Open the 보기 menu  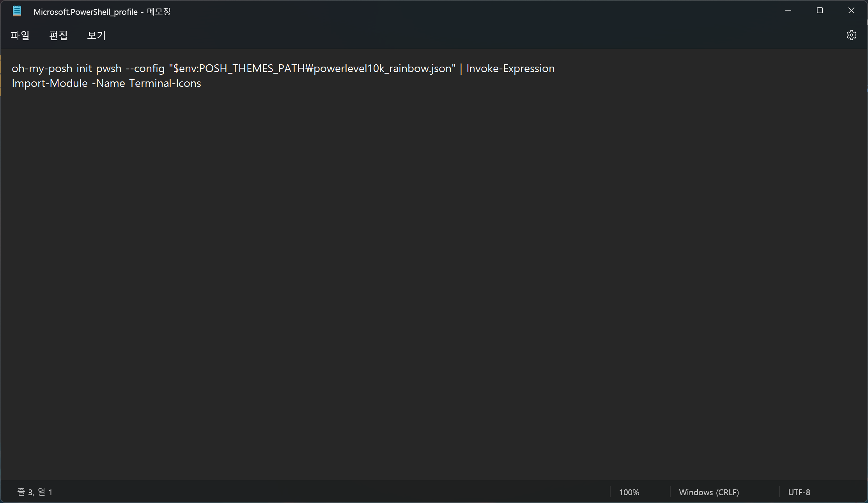(96, 35)
